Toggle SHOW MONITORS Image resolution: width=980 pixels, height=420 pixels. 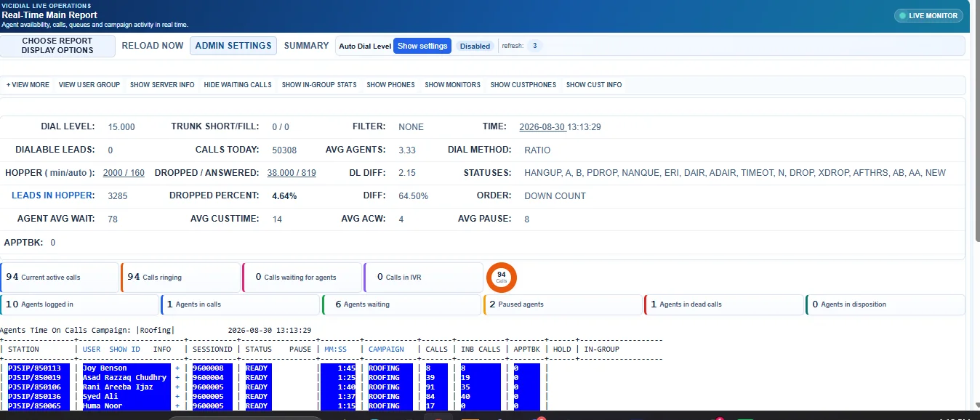coord(452,85)
